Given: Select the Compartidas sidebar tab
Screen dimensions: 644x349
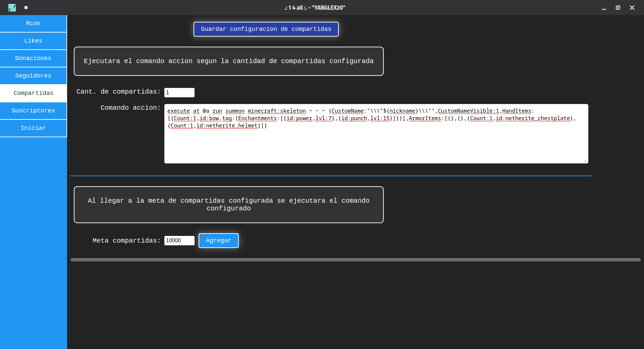Looking at the screenshot, I should click(33, 93).
